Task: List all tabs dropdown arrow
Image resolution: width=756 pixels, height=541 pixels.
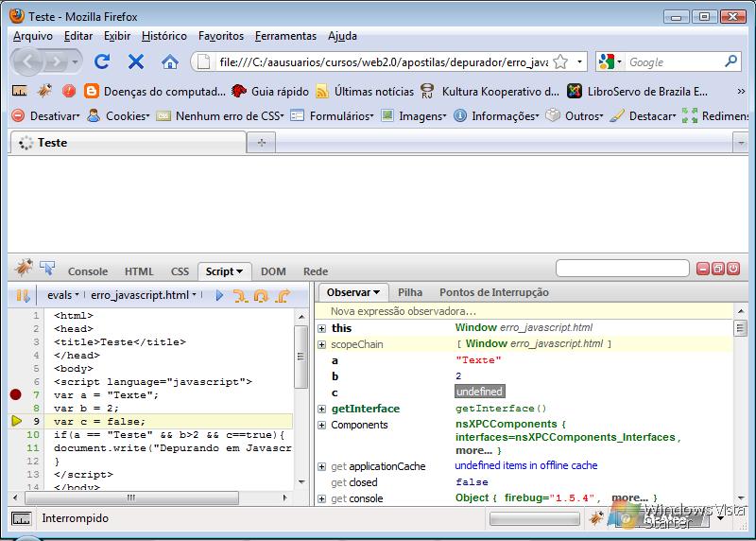Action: (x=741, y=144)
